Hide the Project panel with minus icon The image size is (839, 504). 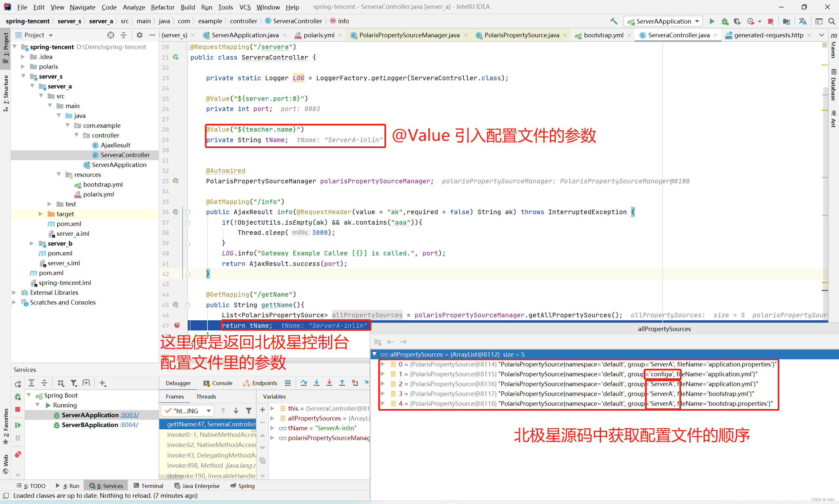click(x=152, y=35)
